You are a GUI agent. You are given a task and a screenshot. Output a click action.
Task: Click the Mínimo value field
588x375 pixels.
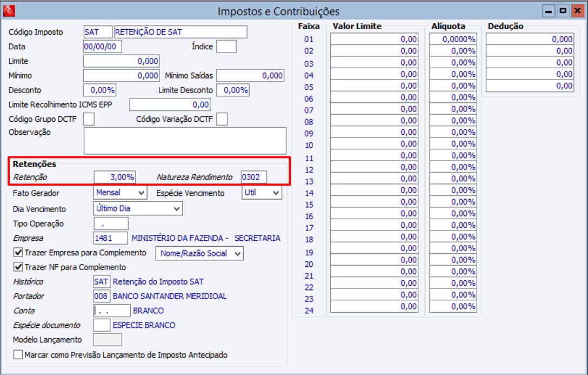pos(121,75)
